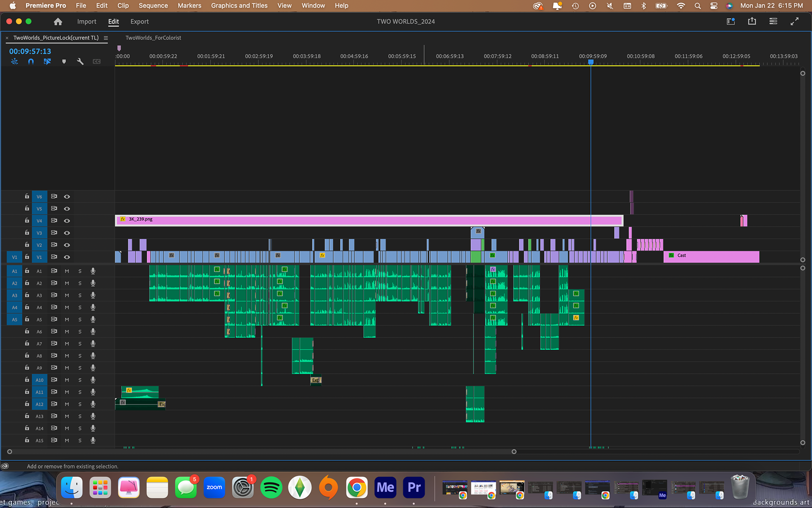The height and width of the screenshot is (508, 812).
Task: Open Timeline Display Settings wrench
Action: [80, 61]
